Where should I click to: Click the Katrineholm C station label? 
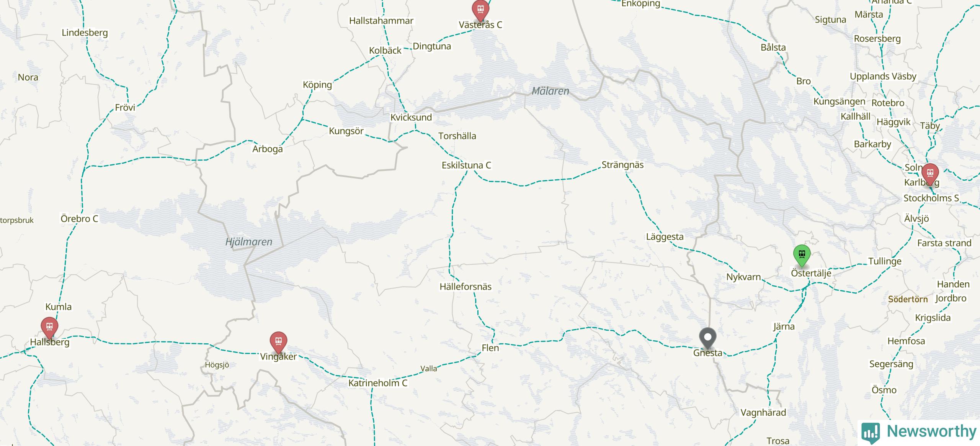point(377,383)
